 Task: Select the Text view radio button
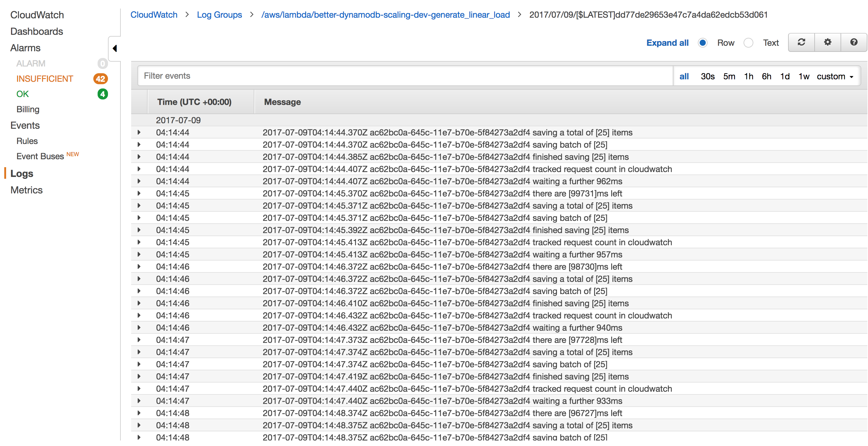pyautogui.click(x=748, y=43)
